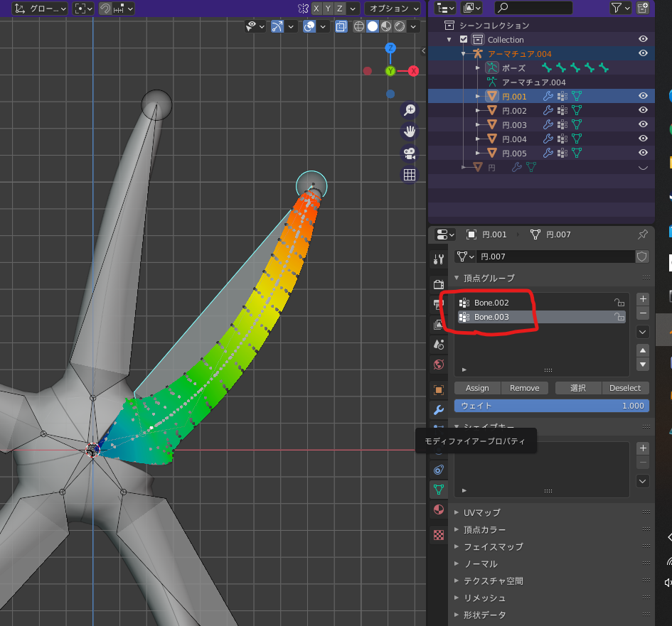The width and height of the screenshot is (672, 626).
Task: Click the Assign button
Action: (x=477, y=388)
